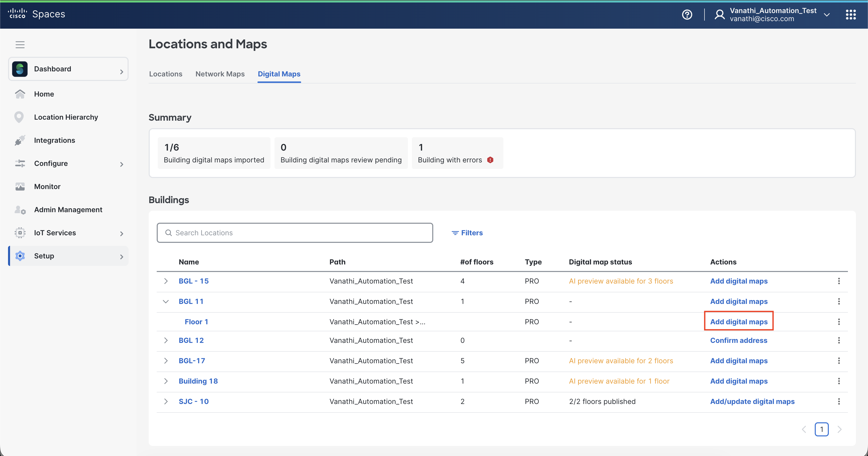868x456 pixels.
Task: Click the Search Locations input field
Action: pos(295,233)
